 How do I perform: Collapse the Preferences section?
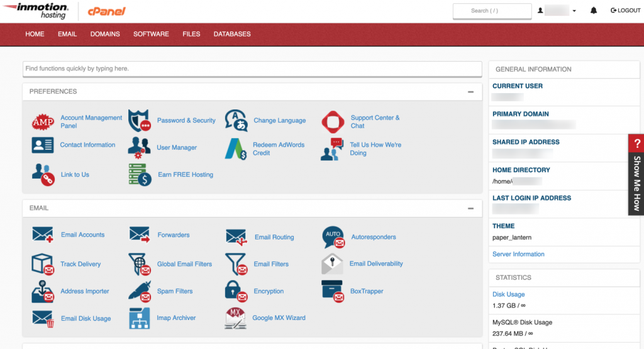pos(470,92)
